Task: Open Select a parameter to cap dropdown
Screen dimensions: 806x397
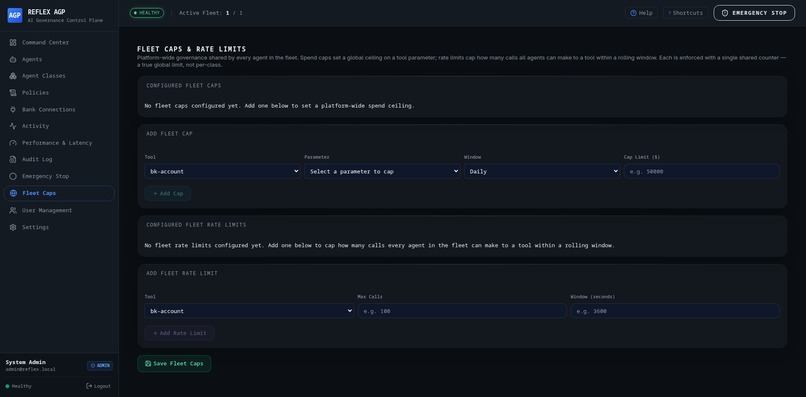Action: (382, 171)
